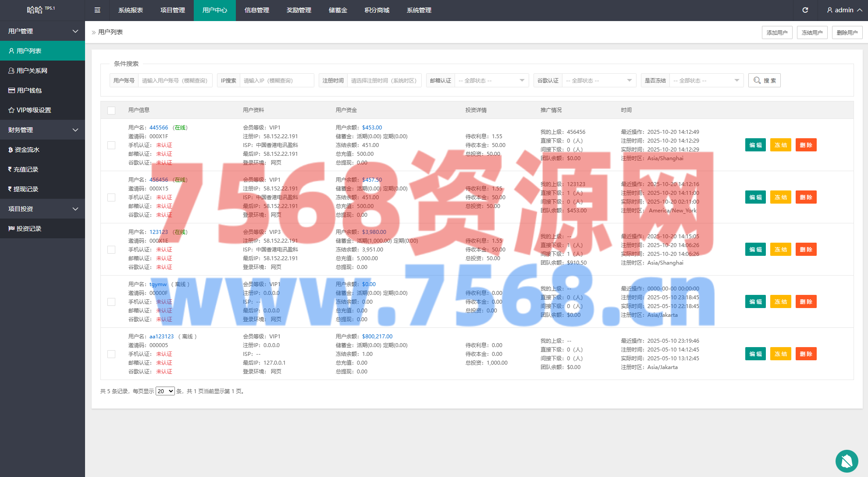Check the row checkbox for user 445566
The image size is (868, 477).
(111, 145)
